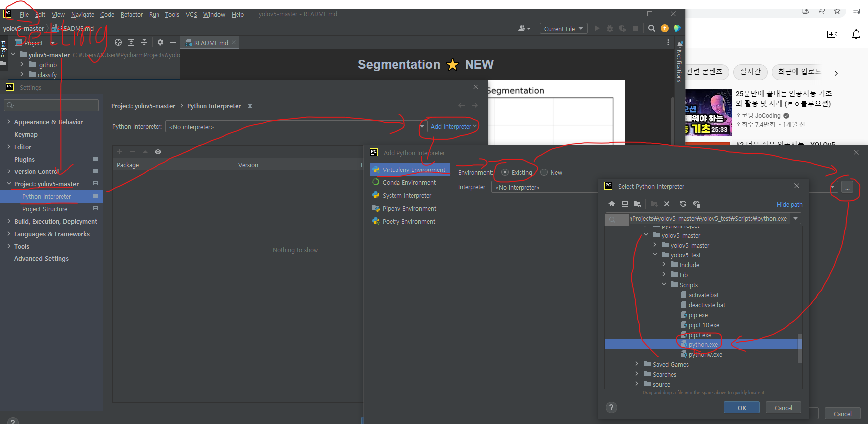Click Notifications bell in PyCharm sidebar
Image resolution: width=868 pixels, height=424 pixels.
coord(680,45)
